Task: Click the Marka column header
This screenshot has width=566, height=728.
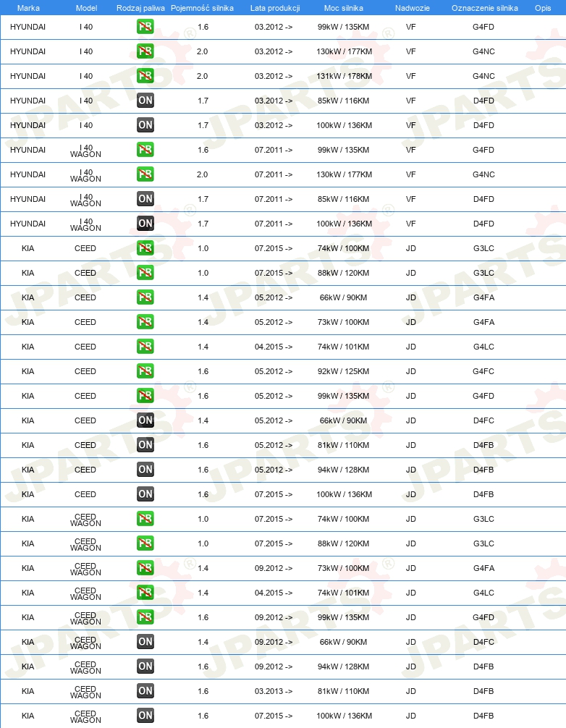Action: [28, 8]
